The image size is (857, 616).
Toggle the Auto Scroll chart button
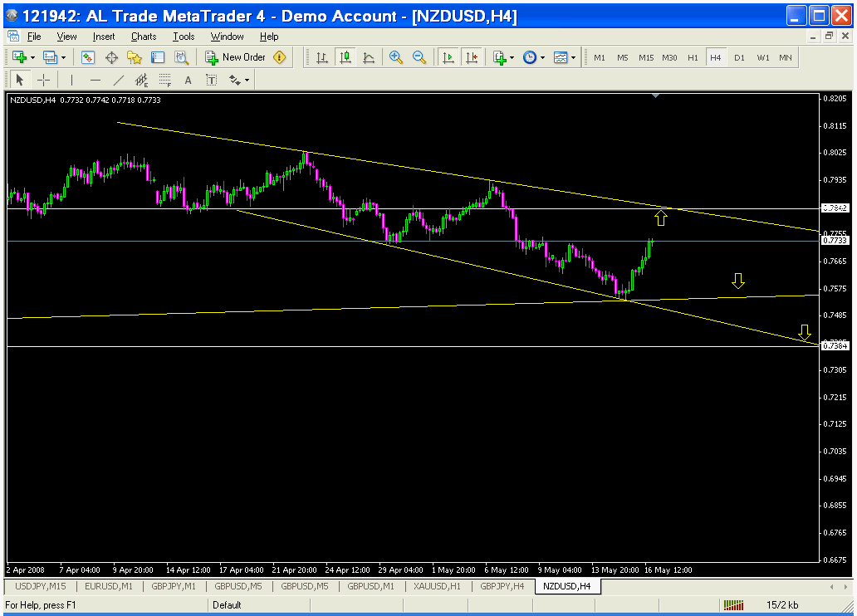pyautogui.click(x=448, y=57)
